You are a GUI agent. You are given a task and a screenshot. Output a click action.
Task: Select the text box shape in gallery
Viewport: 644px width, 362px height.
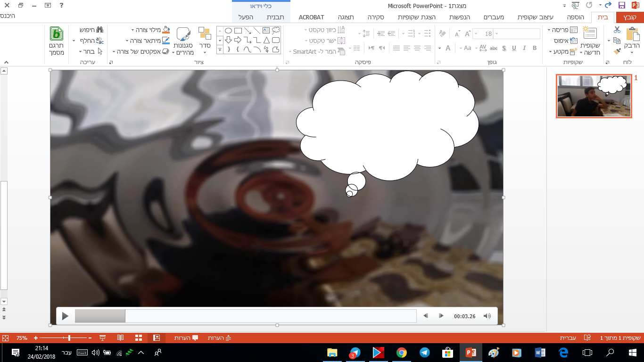coord(266,31)
